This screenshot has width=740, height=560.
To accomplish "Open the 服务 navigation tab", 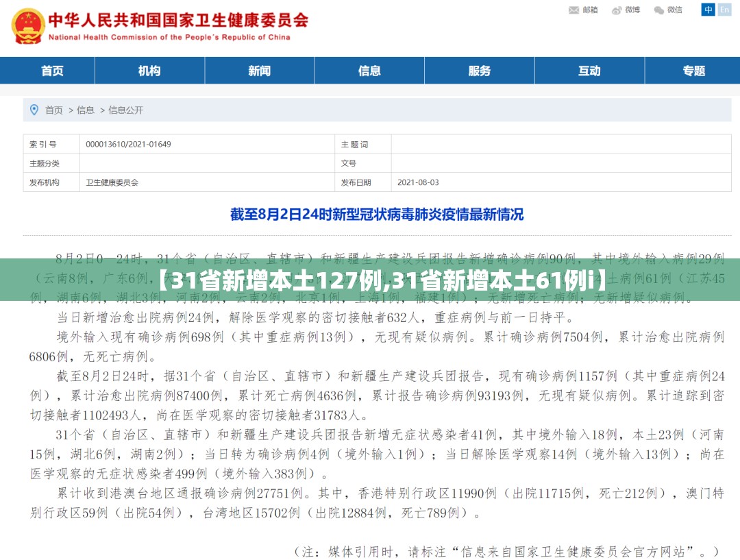I will [x=480, y=71].
